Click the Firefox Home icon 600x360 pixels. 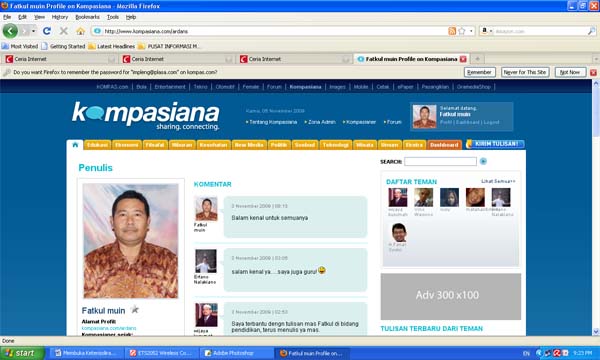pyautogui.click(x=80, y=31)
